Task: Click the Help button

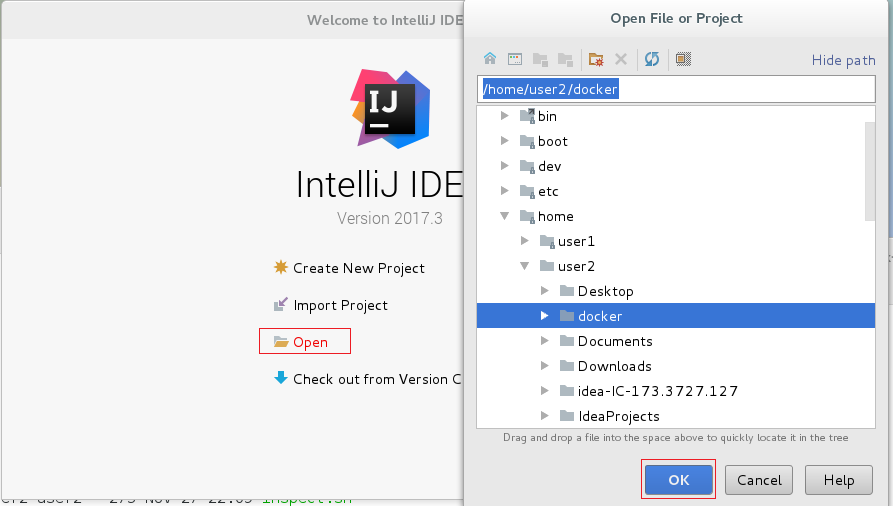Action: click(x=839, y=480)
